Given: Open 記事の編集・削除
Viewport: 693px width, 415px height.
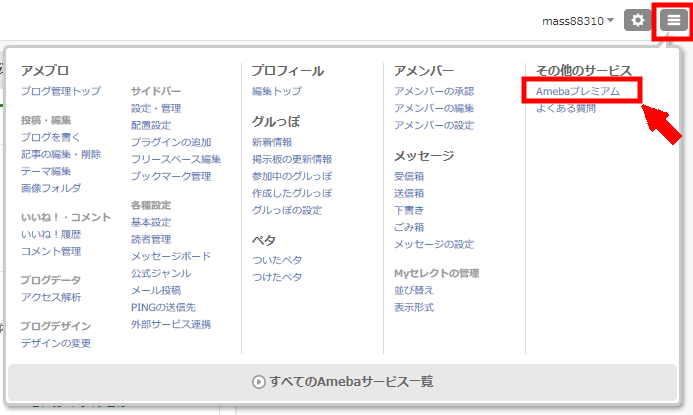Looking at the screenshot, I should (61, 154).
